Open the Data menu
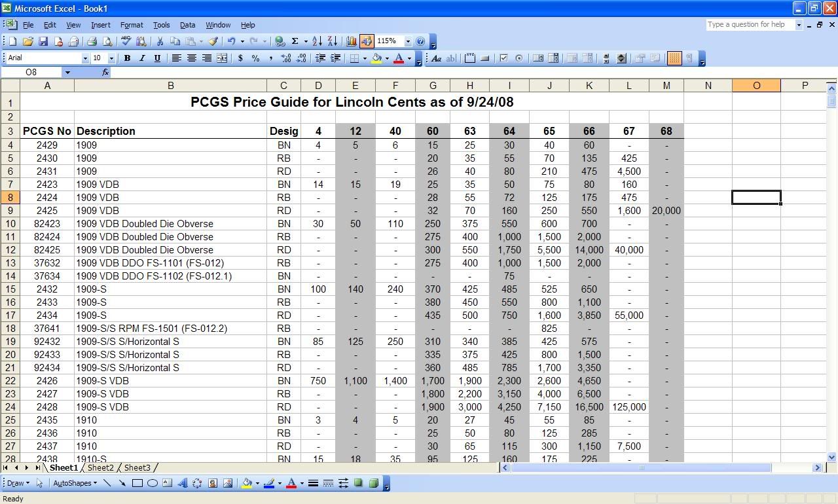Screen dimensions: 838x504 click(187, 25)
